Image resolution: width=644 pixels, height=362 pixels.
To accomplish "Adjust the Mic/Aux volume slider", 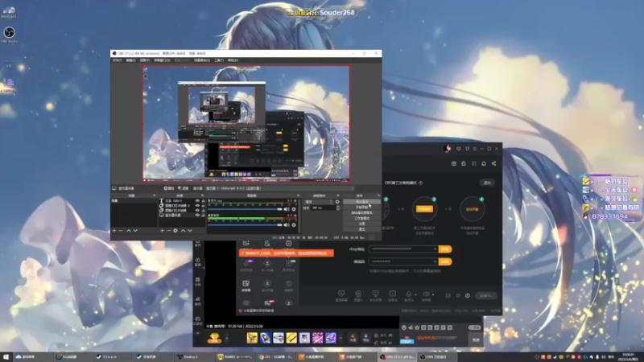I will point(245,209).
